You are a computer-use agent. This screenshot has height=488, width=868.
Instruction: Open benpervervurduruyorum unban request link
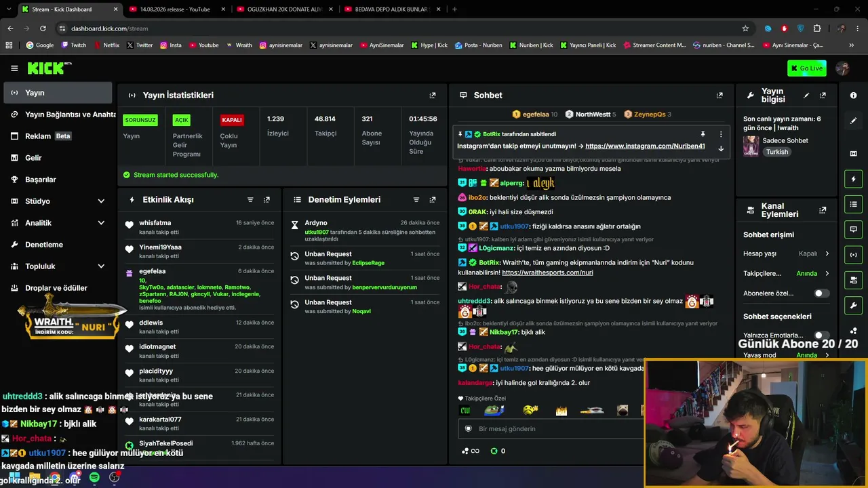point(384,287)
